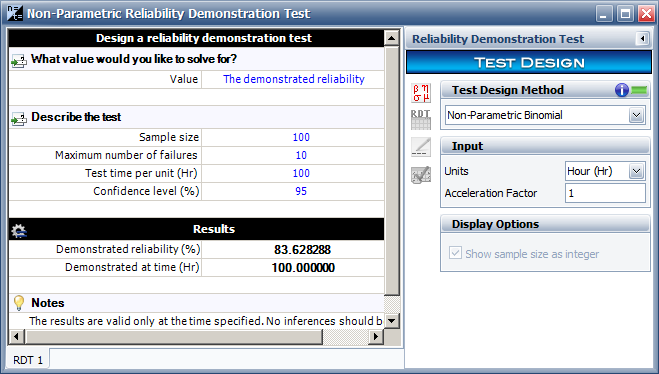This screenshot has height=374, width=659.
Task: Open the Units Hour (Hr) dropdown
Action: 636,171
